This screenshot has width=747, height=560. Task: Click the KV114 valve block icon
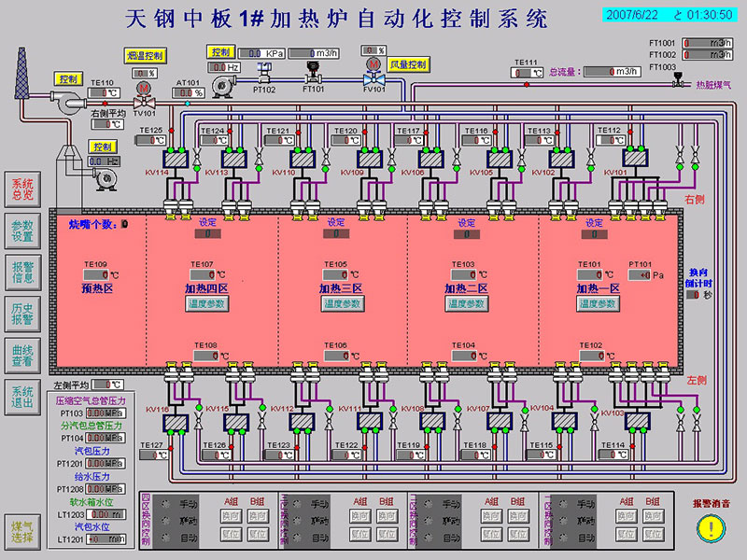[176, 160]
